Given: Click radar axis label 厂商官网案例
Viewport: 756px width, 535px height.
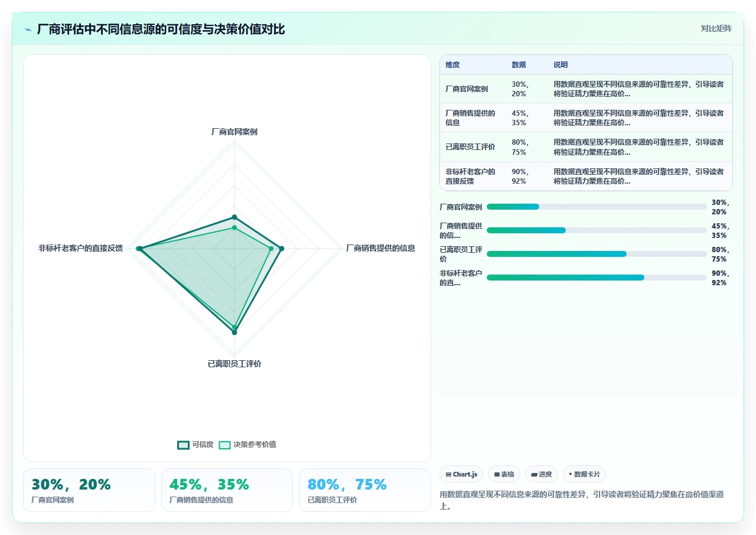Looking at the screenshot, I should (234, 132).
